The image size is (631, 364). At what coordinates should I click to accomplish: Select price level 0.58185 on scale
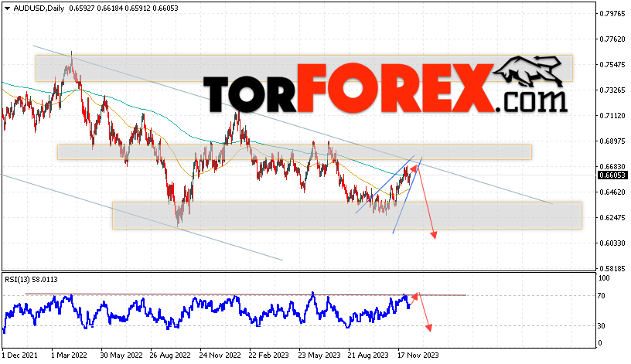click(612, 268)
